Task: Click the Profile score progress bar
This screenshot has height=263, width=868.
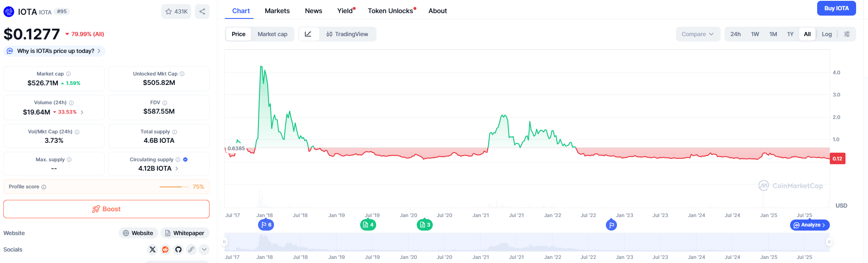Action: pos(174,187)
